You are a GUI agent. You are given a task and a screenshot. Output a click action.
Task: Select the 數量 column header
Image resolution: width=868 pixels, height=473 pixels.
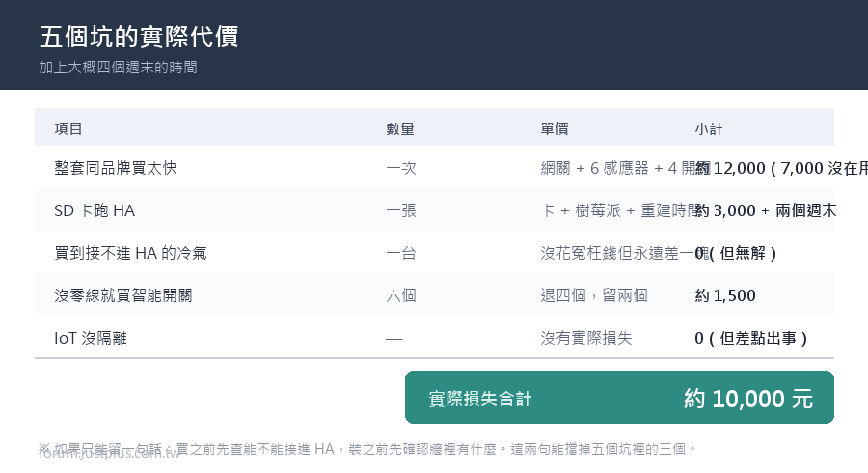pyautogui.click(x=400, y=129)
